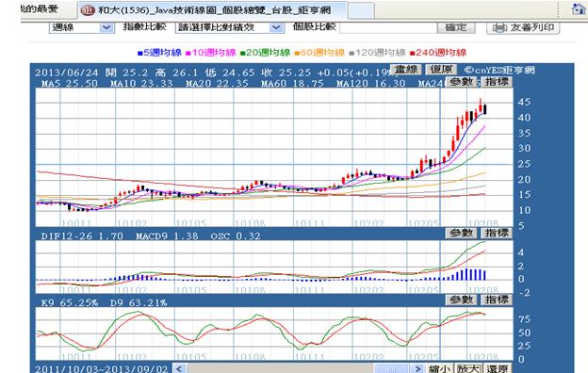
Task: Click the 10週均線 legend label
Action: tap(211, 53)
